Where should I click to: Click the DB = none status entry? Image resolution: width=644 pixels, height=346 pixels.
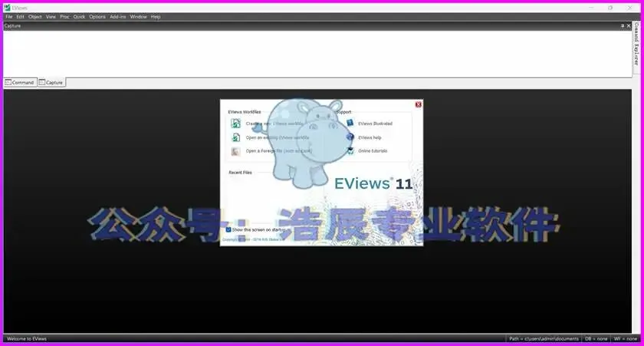pyautogui.click(x=596, y=339)
